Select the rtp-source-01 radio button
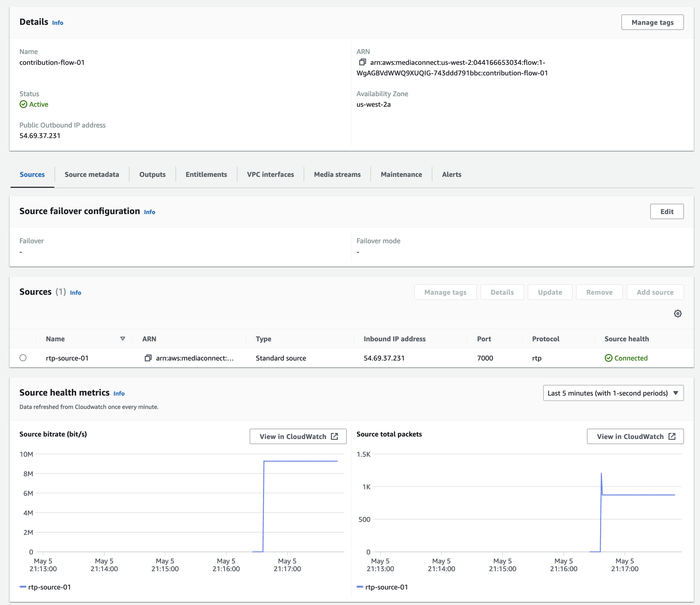This screenshot has height=605, width=700. 23,358
